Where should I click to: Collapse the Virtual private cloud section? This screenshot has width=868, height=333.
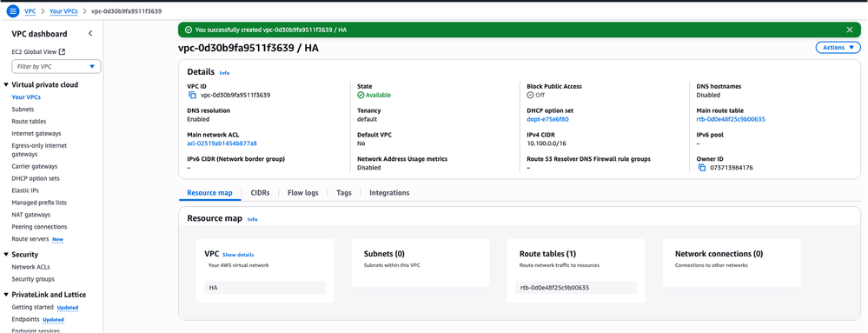(x=6, y=85)
